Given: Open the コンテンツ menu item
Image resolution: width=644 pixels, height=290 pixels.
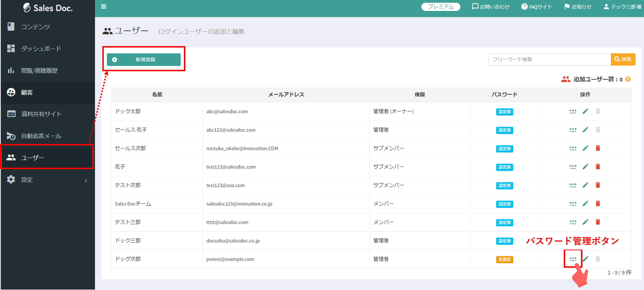Looking at the screenshot, I should (x=35, y=26).
